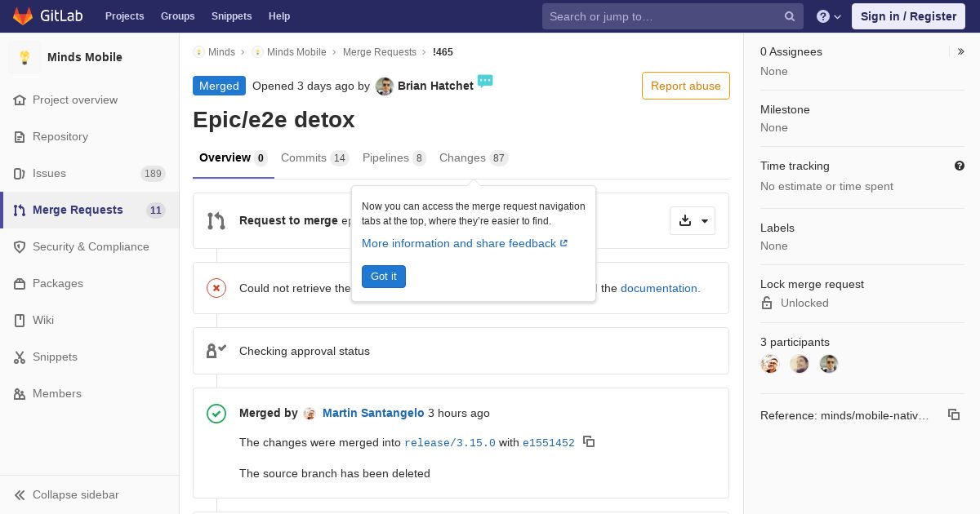Click the search magnifier icon
Screen dimensions: 980x514
790,16
